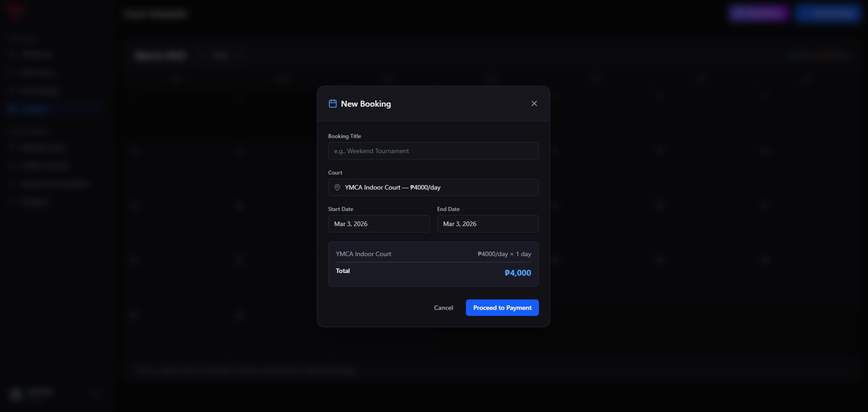
Task: Click the ₱4,000 total amount
Action: (518, 273)
